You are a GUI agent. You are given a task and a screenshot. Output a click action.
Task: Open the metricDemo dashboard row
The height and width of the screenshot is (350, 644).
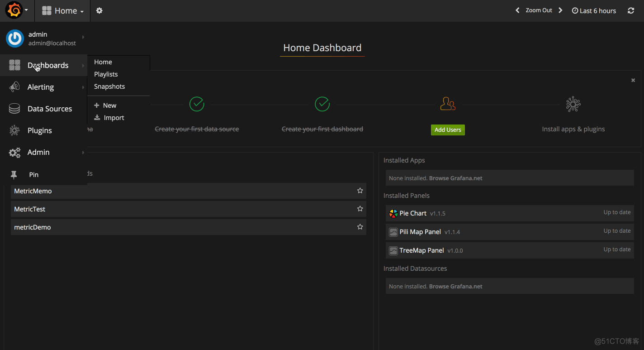[189, 227]
